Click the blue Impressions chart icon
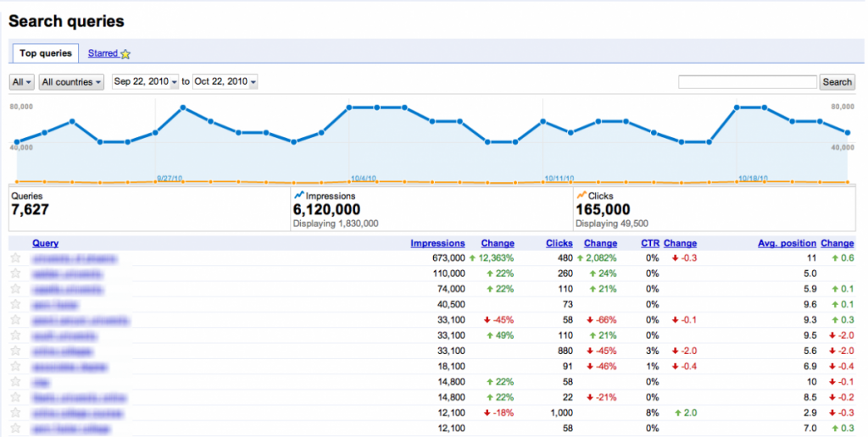The height and width of the screenshot is (437, 868). [x=298, y=196]
